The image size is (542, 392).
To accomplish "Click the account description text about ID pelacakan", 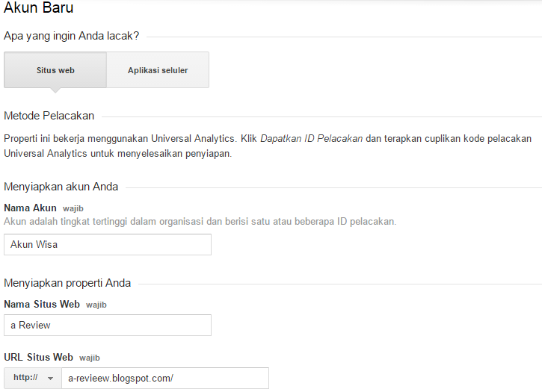I will [x=200, y=221].
